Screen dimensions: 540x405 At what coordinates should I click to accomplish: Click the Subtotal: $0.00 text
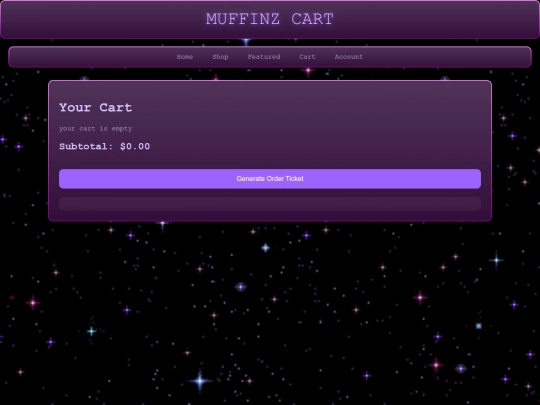click(105, 146)
